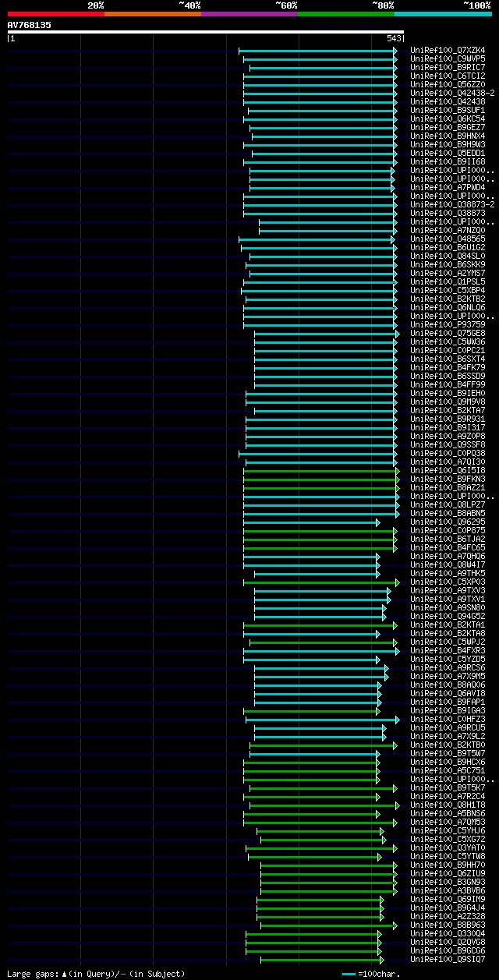Click the UniRef100_Q96295 label
Viewport: 499px width, 980px height.
click(x=448, y=522)
